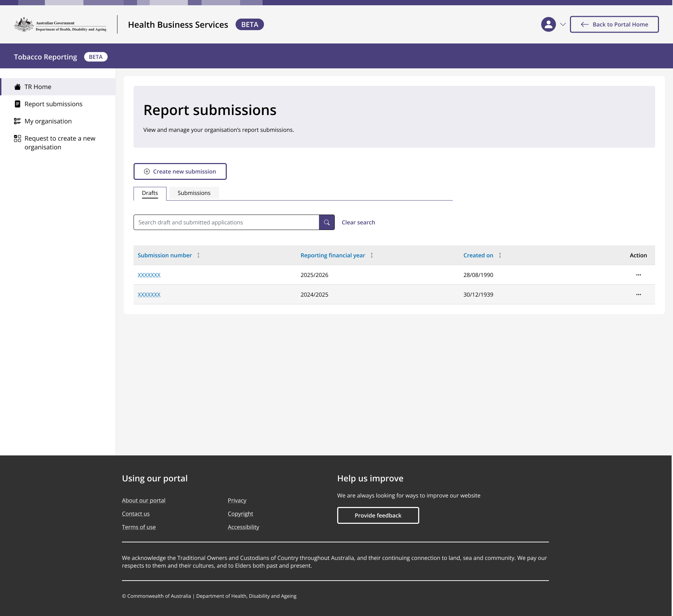The height and width of the screenshot is (616, 673).
Task: Switch to the Submissions tab
Action: click(194, 193)
